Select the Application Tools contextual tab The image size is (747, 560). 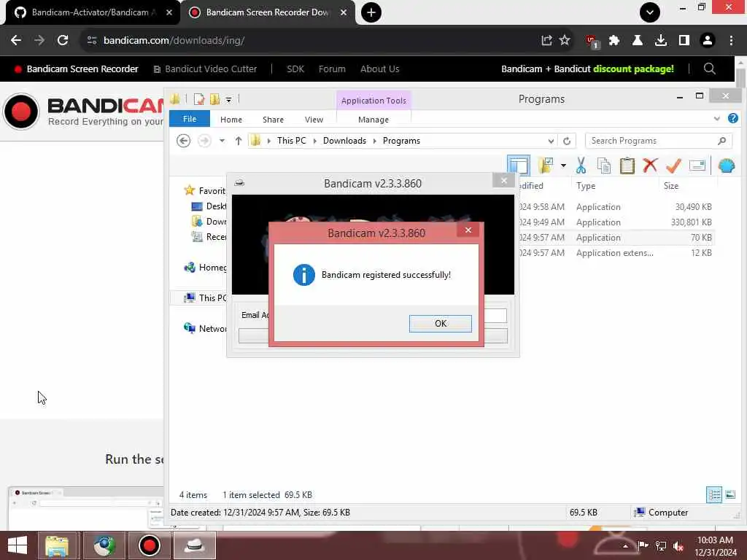[373, 101]
